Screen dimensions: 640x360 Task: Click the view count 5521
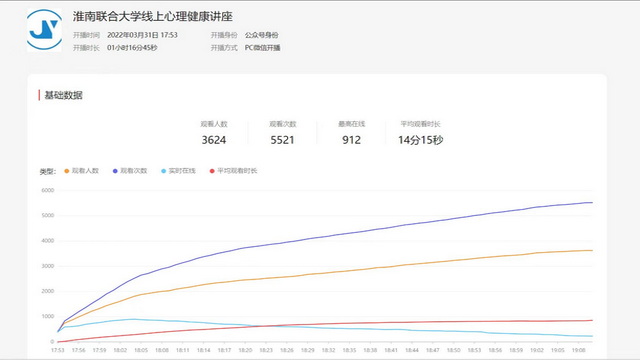point(282,140)
